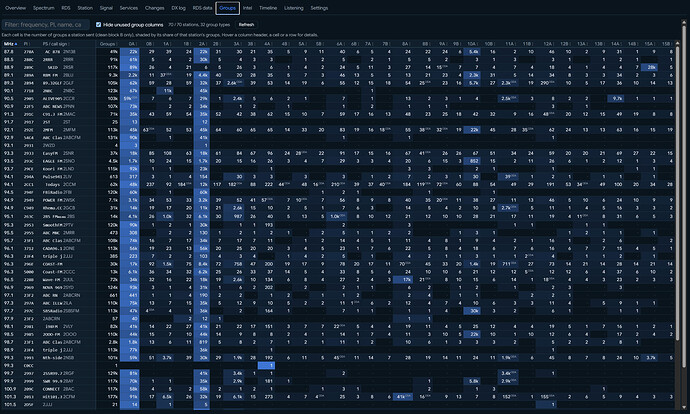
Task: Select the 2WZD row at 93.1
Action: click(x=338, y=145)
